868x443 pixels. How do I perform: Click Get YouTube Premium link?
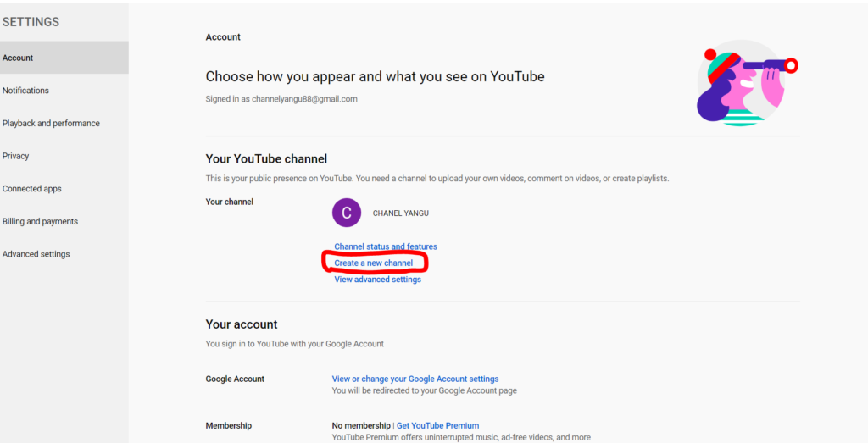(x=438, y=425)
